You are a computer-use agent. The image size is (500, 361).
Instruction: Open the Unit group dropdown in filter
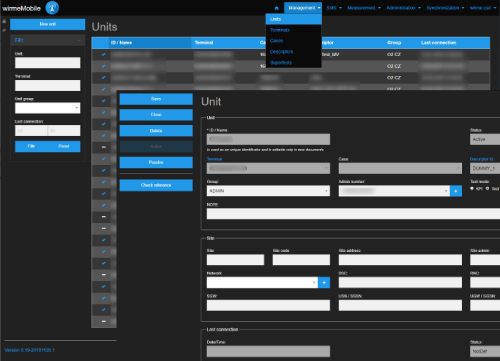click(x=48, y=108)
